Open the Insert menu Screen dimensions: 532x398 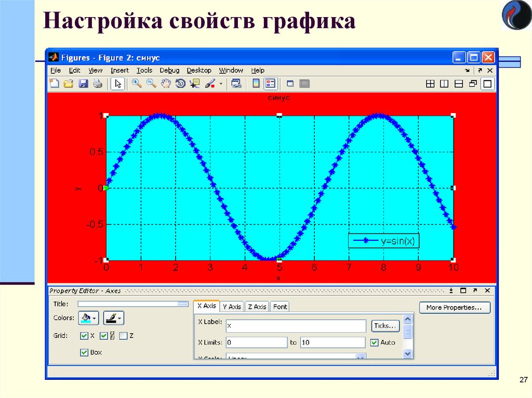(x=119, y=70)
